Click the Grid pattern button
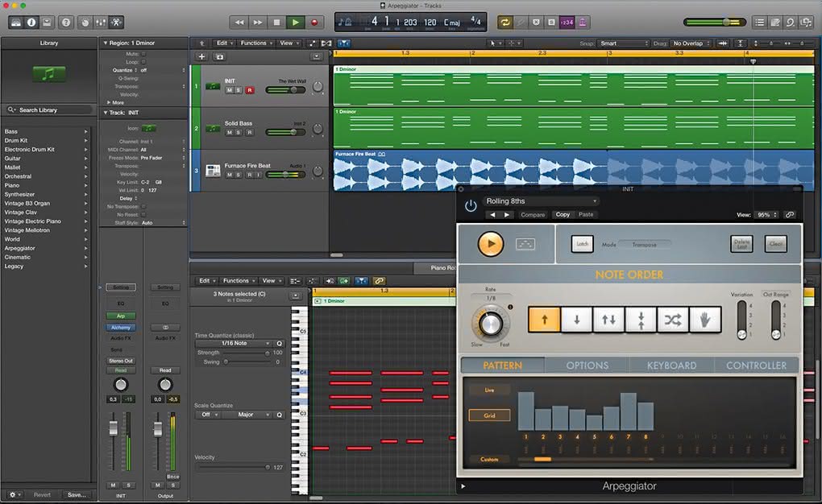This screenshot has height=504, width=822. coord(489,415)
